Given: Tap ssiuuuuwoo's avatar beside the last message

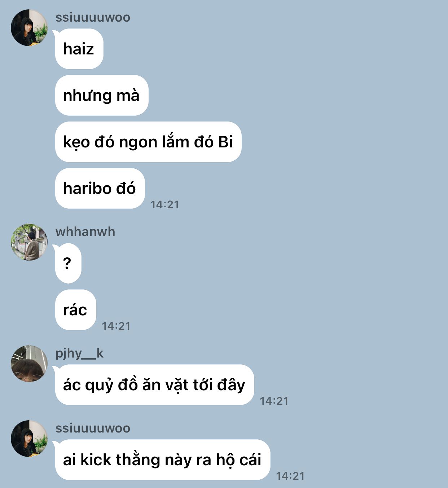Looking at the screenshot, I should [29, 439].
